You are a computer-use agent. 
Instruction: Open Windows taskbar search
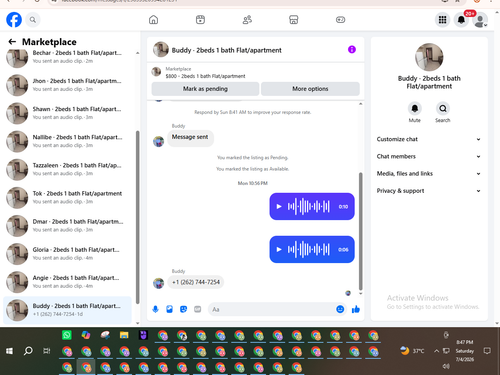pyautogui.click(x=28, y=351)
